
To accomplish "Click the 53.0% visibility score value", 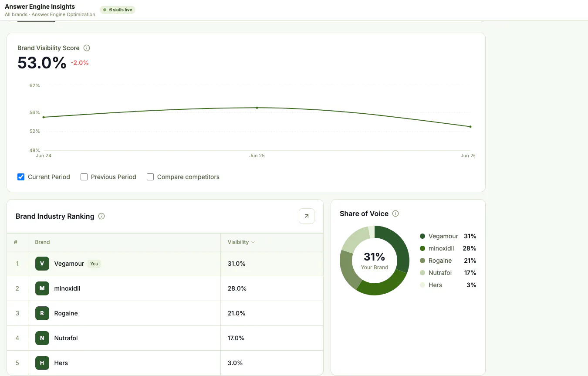I will 42,63.
